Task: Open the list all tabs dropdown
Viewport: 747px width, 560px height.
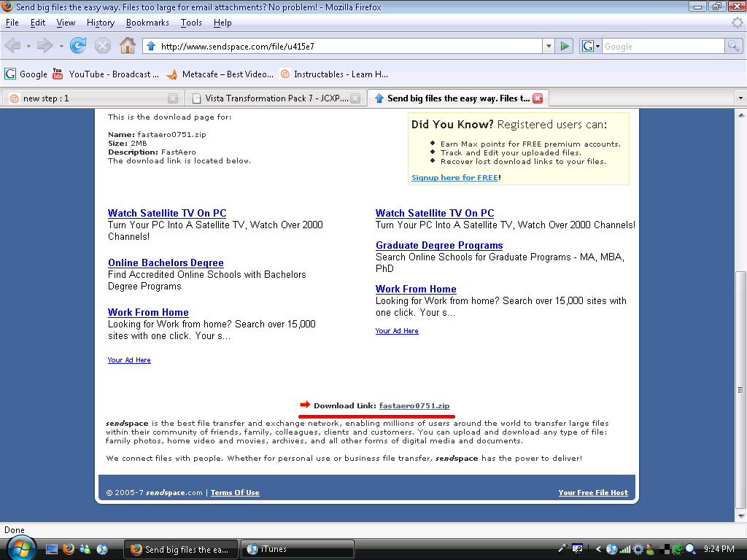Action: pos(740,98)
